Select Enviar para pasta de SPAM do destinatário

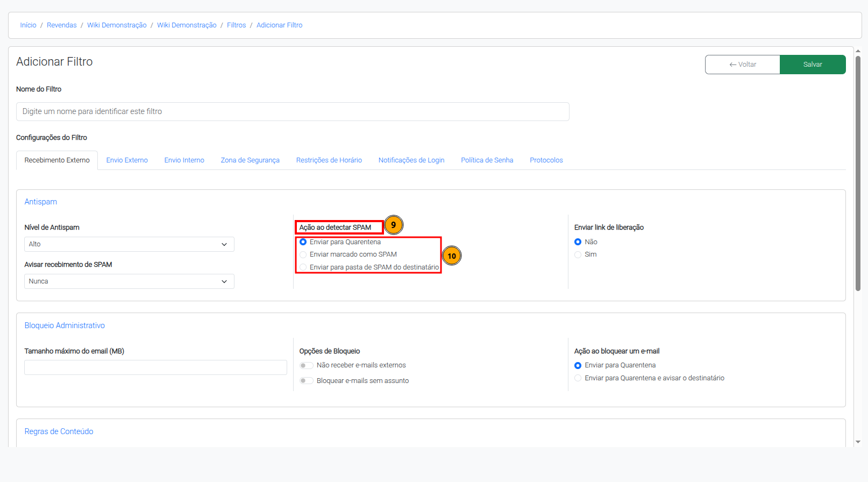point(303,267)
